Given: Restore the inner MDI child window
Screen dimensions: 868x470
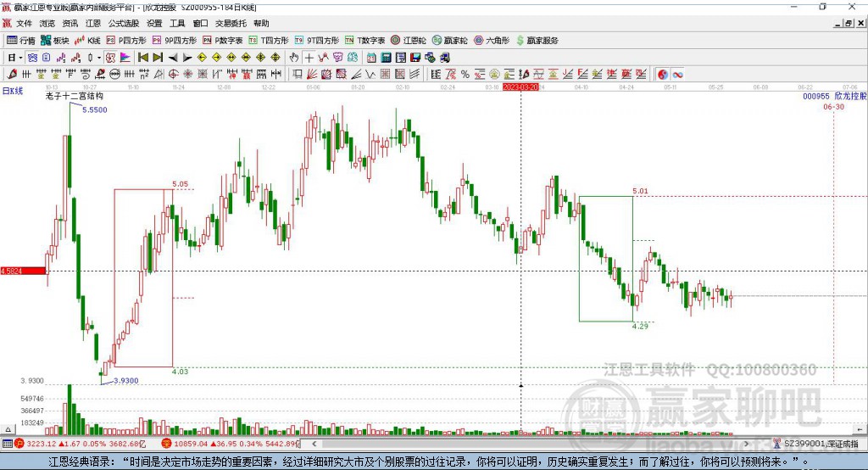Looking at the screenshot, I should pyautogui.click(x=849, y=23).
